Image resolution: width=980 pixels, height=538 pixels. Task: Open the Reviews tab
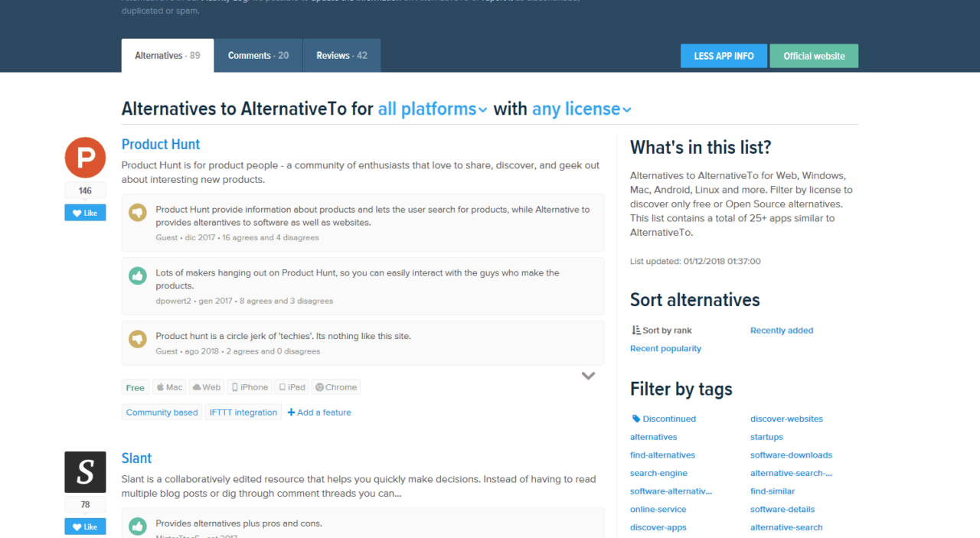coord(341,55)
